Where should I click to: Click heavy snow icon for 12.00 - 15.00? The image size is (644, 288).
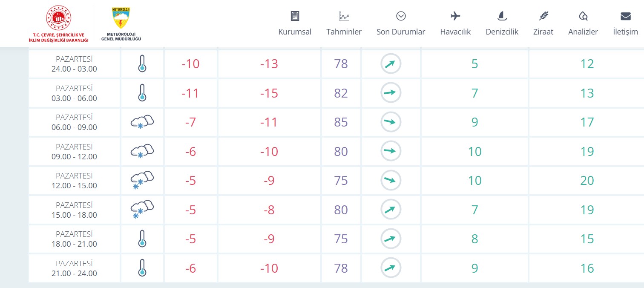[142, 181]
